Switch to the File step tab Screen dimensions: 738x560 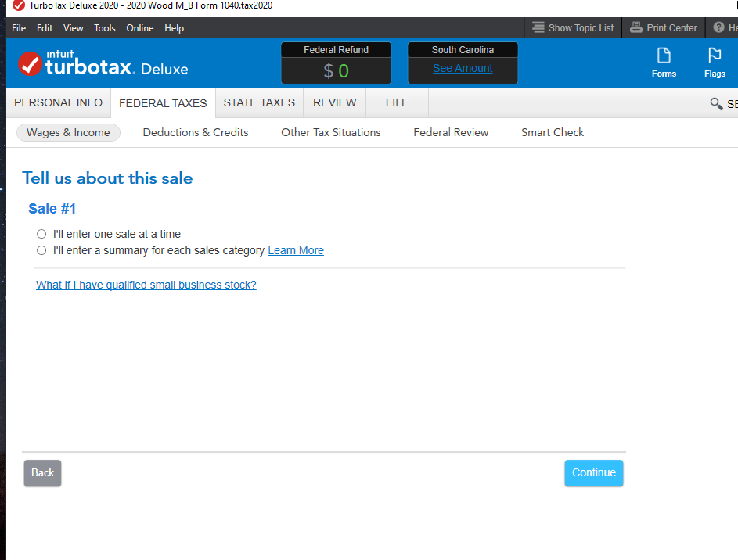pyautogui.click(x=398, y=102)
